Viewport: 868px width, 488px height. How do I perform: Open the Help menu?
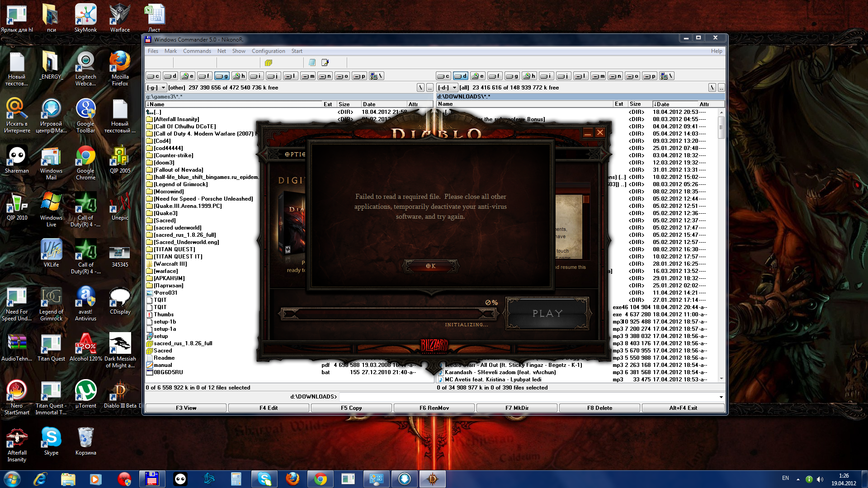click(x=717, y=51)
